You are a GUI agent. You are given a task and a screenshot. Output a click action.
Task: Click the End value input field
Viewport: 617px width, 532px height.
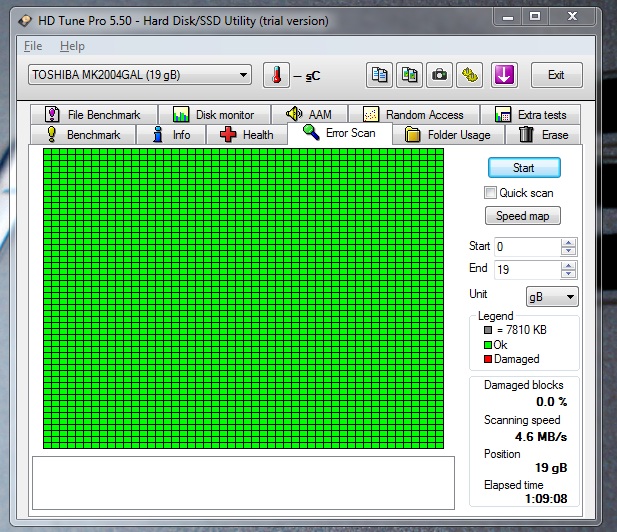pos(527,270)
